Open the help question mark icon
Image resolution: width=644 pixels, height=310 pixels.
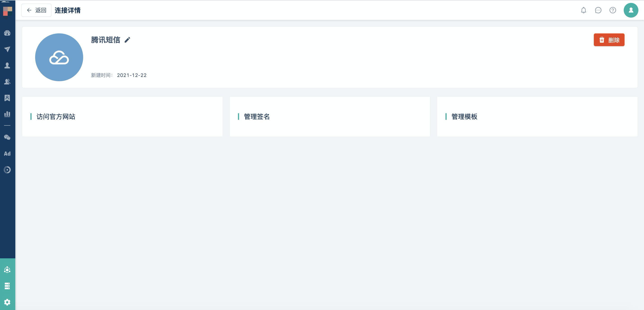613,10
